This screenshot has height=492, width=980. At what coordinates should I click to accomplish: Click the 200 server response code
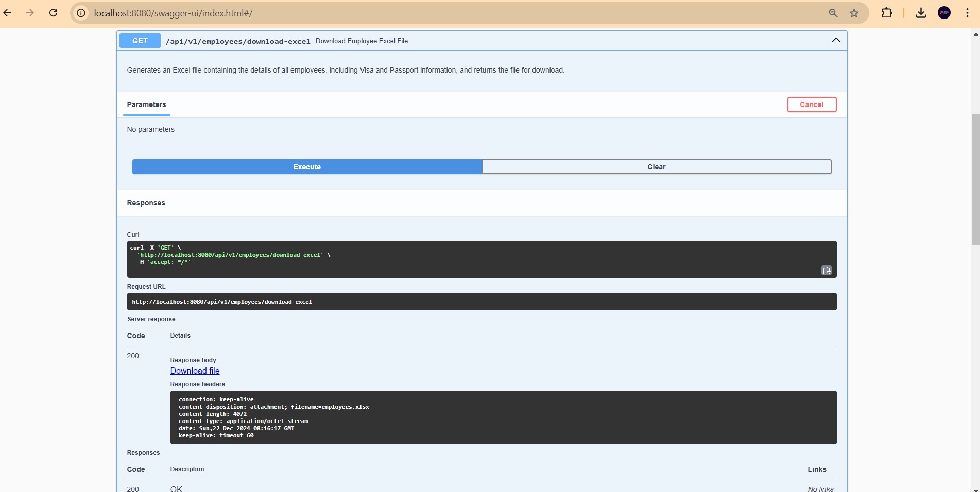(133, 356)
